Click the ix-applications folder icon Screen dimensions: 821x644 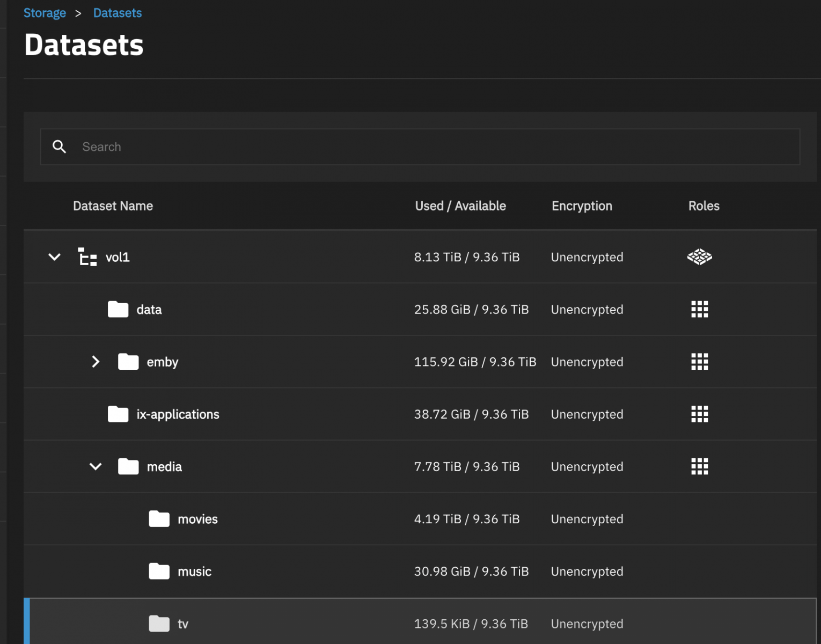[x=118, y=414]
